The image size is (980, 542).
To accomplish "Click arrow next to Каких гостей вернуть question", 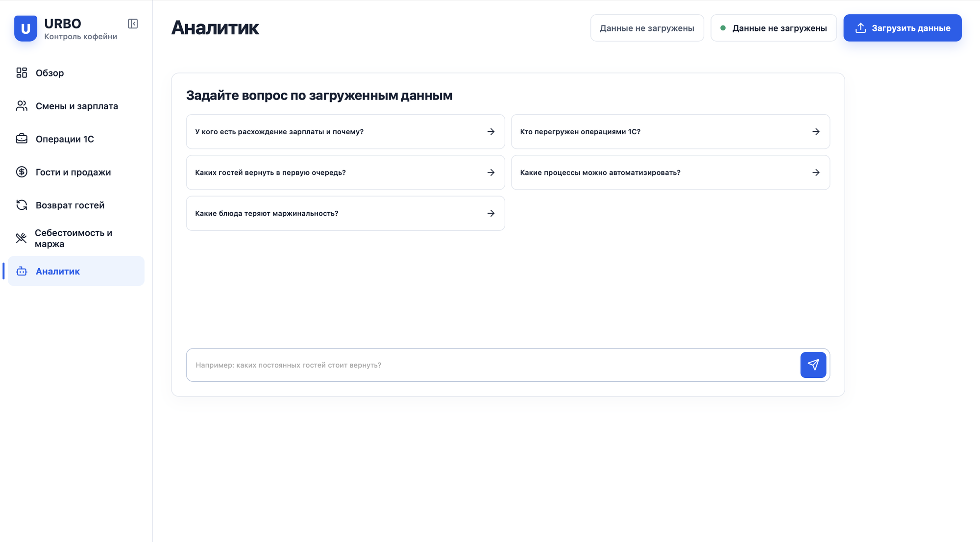I will [491, 172].
